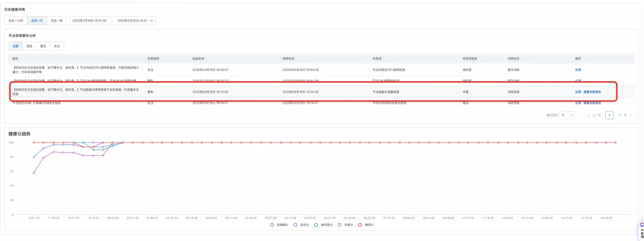
Task: Open the rows-per-page dropdown showing 5
Action: (x=566, y=115)
